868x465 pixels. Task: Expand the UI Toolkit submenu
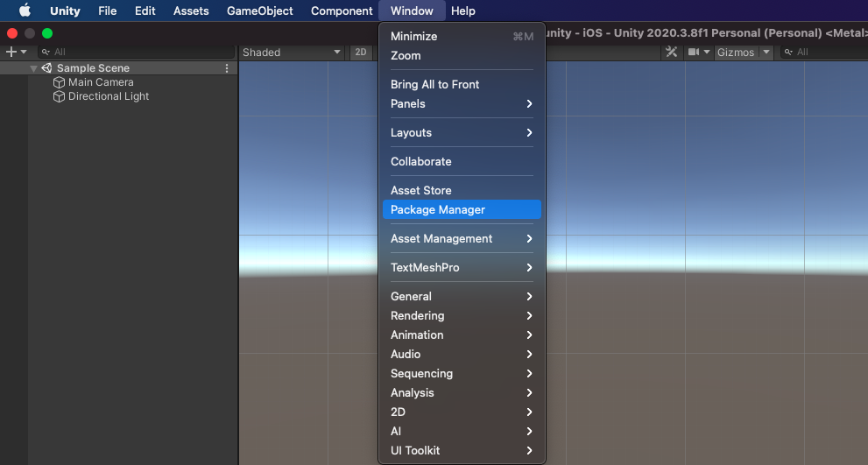click(462, 451)
